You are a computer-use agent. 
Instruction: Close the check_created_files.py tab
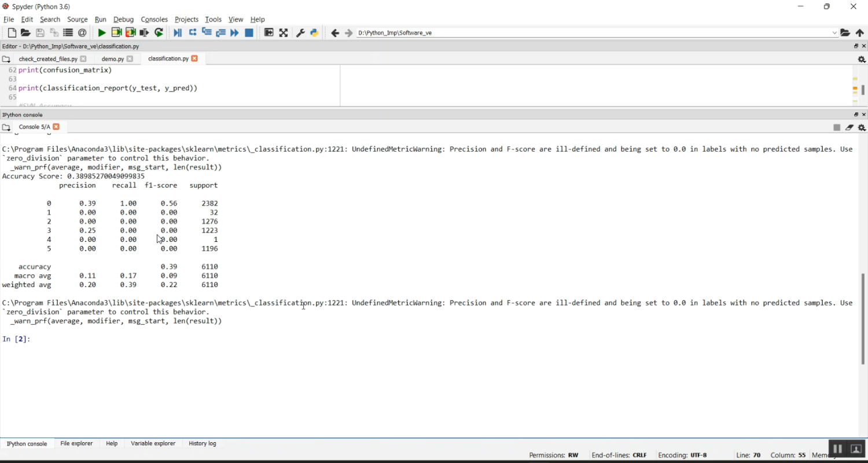[x=83, y=59]
